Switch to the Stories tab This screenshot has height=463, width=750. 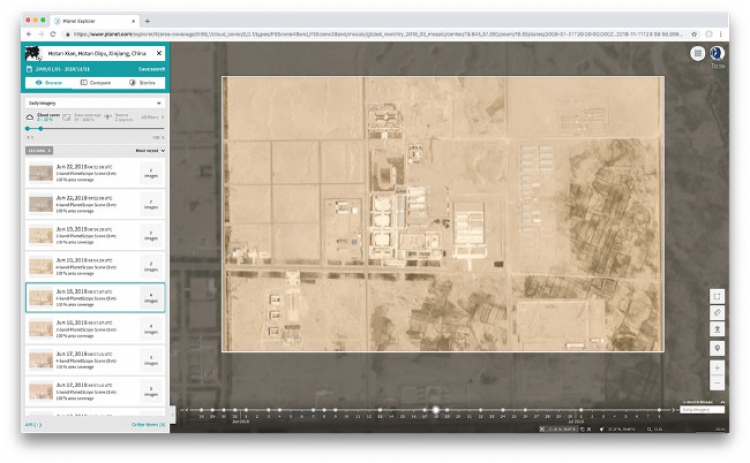pos(142,83)
